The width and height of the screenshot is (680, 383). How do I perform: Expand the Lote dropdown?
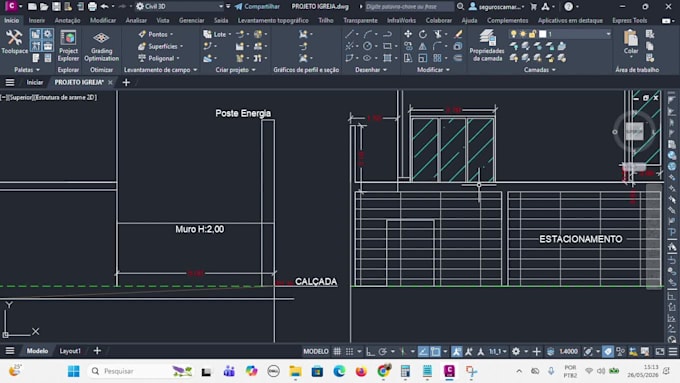point(229,34)
